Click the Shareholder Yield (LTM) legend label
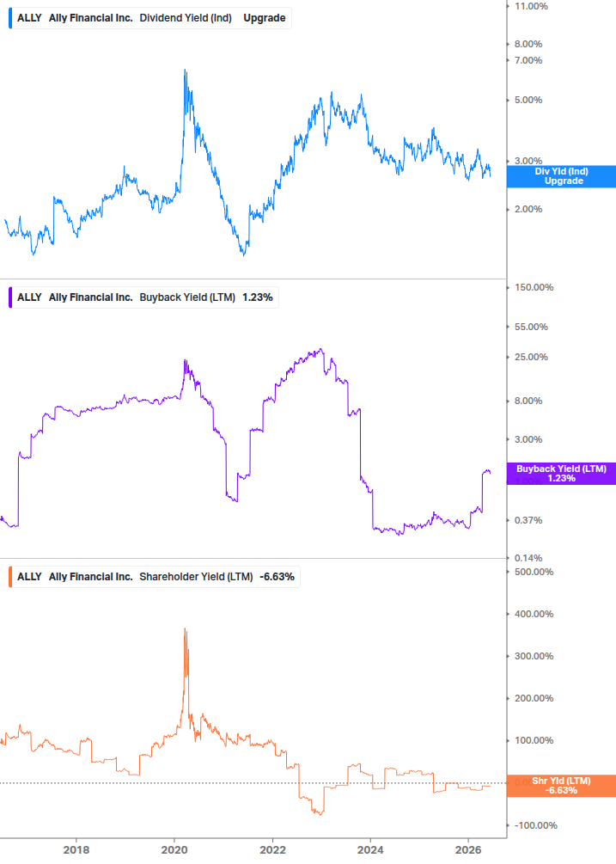The height and width of the screenshot is (864, 616). tap(196, 576)
